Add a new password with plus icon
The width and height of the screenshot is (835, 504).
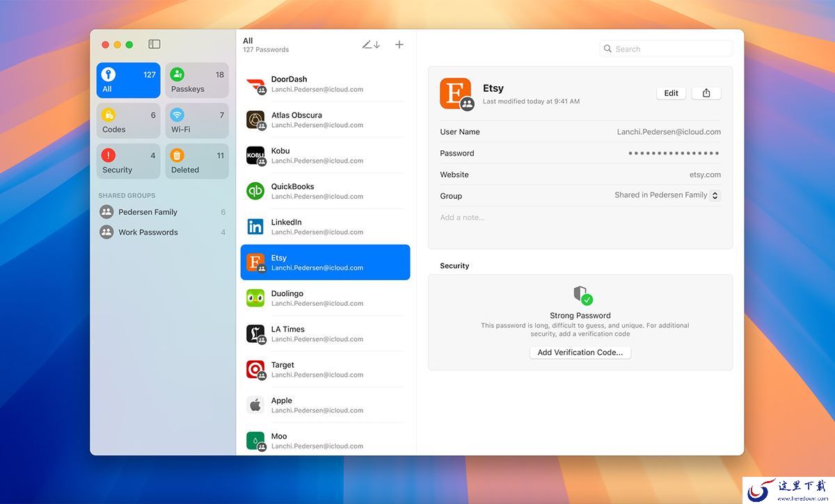[x=399, y=44]
